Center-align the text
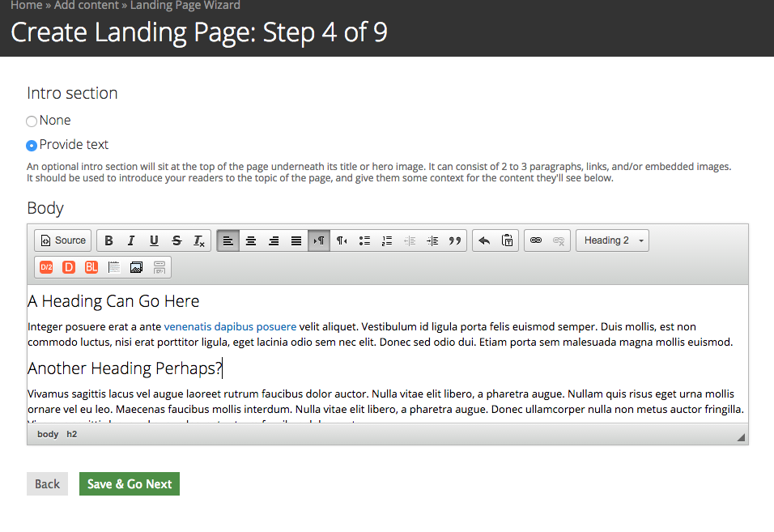Viewport: 774px width, 532px height. click(x=251, y=240)
